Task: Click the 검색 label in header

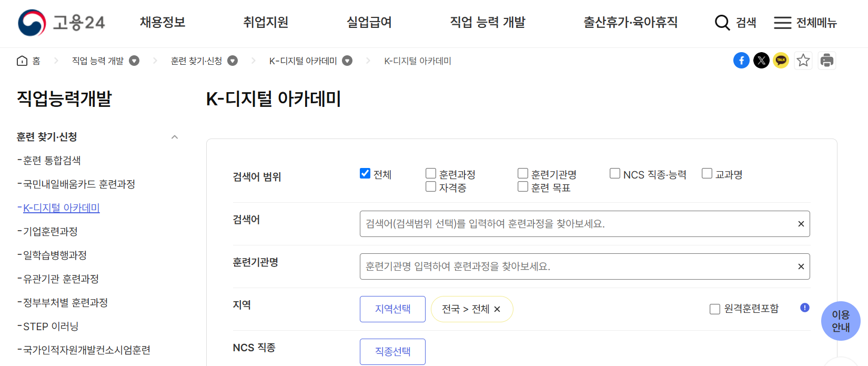Action: 746,23
